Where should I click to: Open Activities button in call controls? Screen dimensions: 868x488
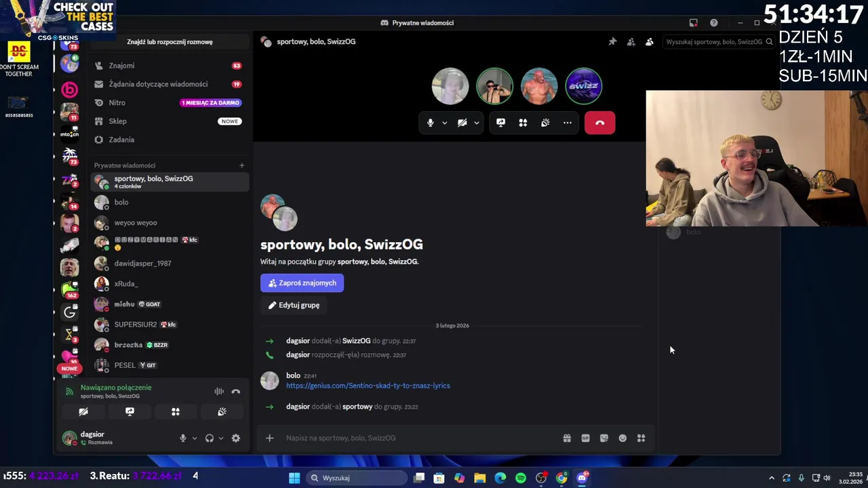[x=523, y=123]
